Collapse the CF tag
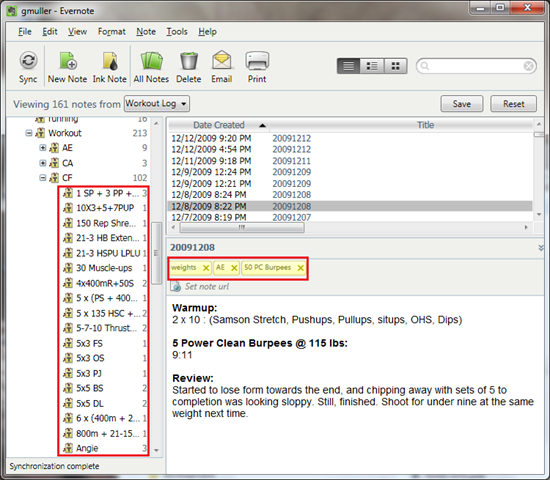This screenshot has width=550, height=480. (x=42, y=178)
